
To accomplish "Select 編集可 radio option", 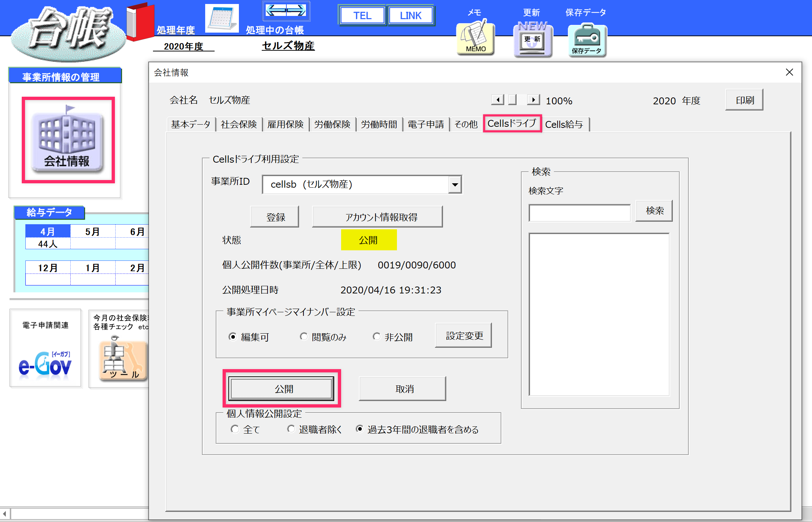I will [x=249, y=337].
